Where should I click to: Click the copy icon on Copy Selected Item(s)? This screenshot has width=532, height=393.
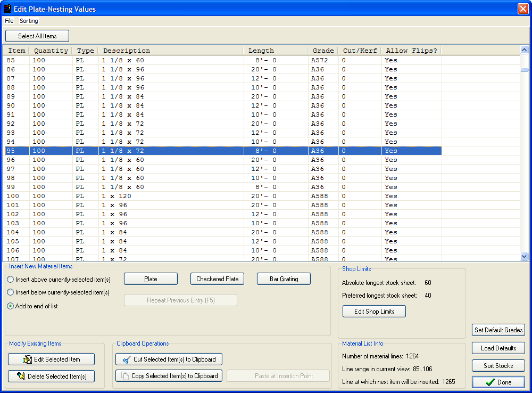click(125, 376)
